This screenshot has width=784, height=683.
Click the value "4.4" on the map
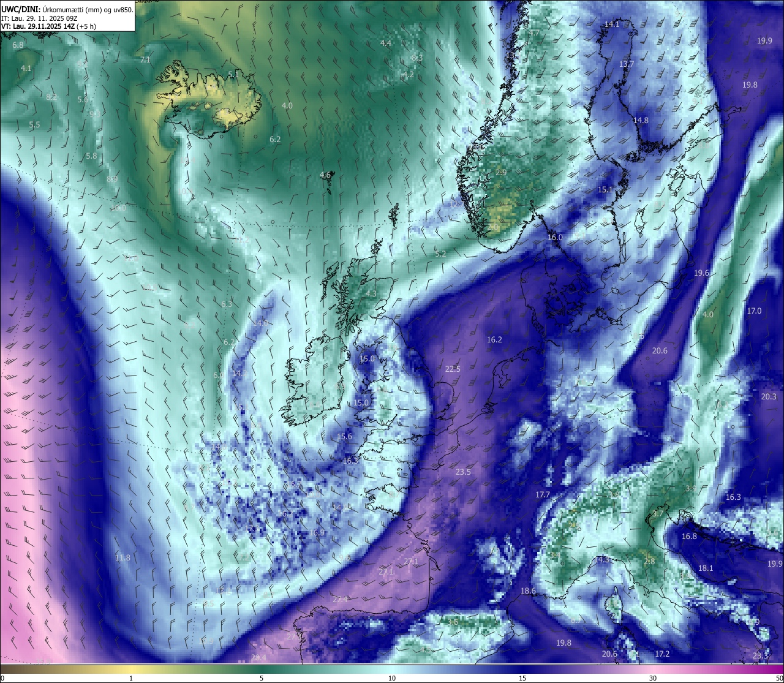tap(385, 43)
